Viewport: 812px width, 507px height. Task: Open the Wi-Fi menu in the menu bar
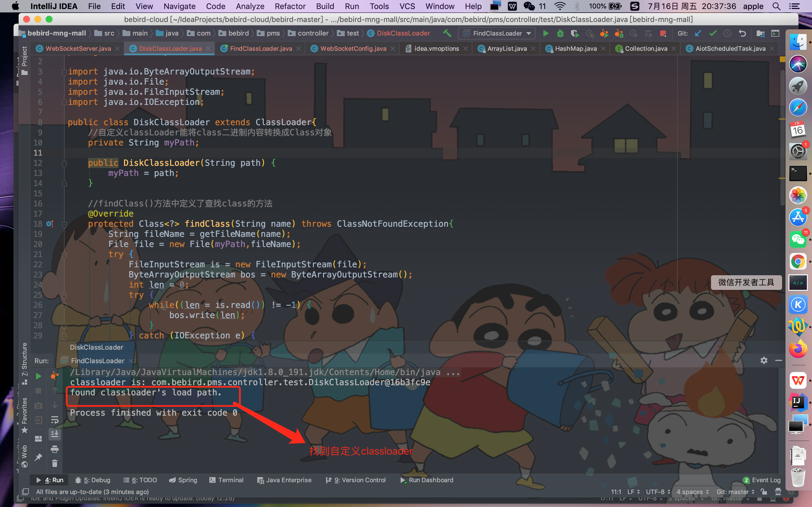(x=560, y=6)
